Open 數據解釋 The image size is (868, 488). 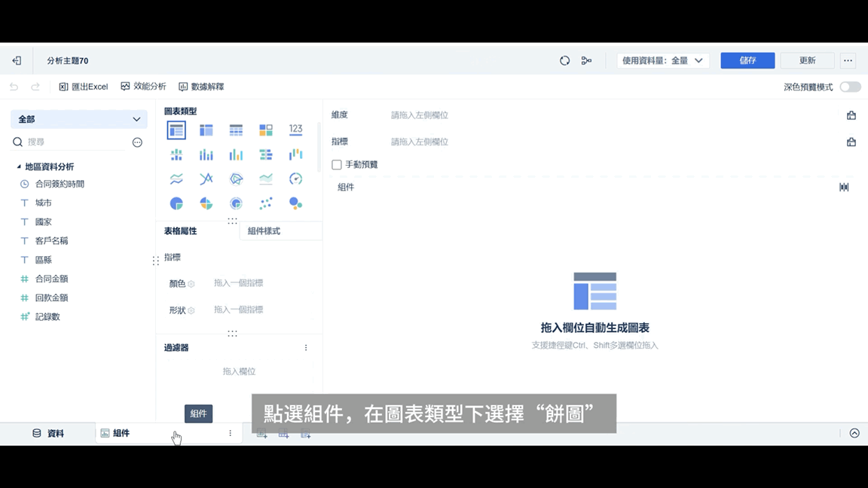pos(201,87)
